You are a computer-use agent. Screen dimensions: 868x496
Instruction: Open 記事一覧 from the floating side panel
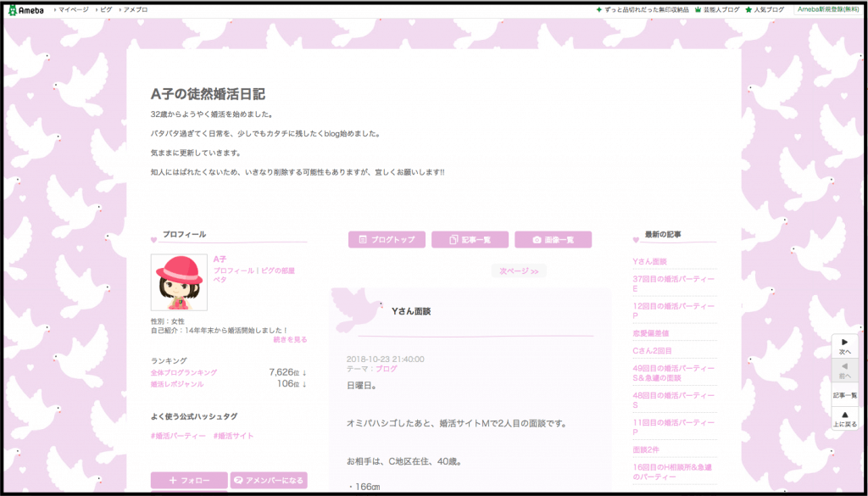(844, 394)
